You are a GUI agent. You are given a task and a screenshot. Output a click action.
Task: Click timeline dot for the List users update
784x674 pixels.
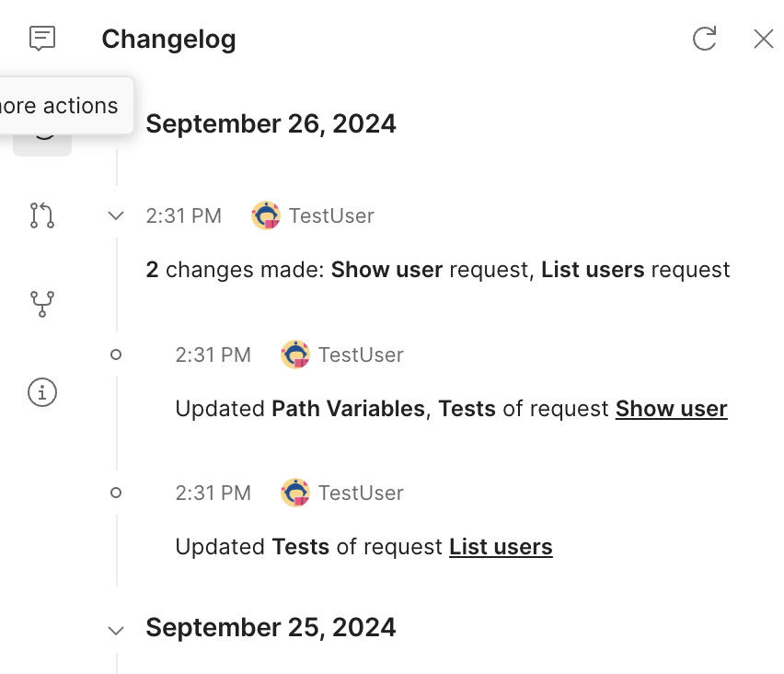coord(116,493)
